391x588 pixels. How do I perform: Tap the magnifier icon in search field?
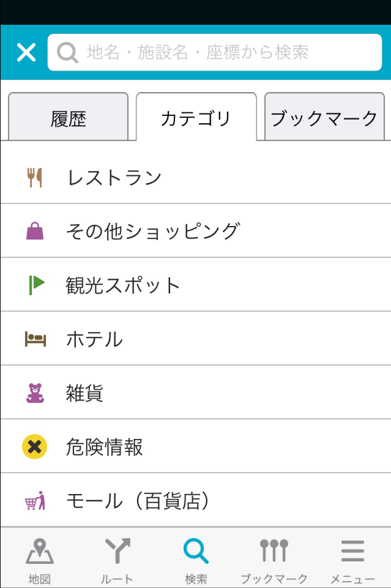click(x=67, y=53)
